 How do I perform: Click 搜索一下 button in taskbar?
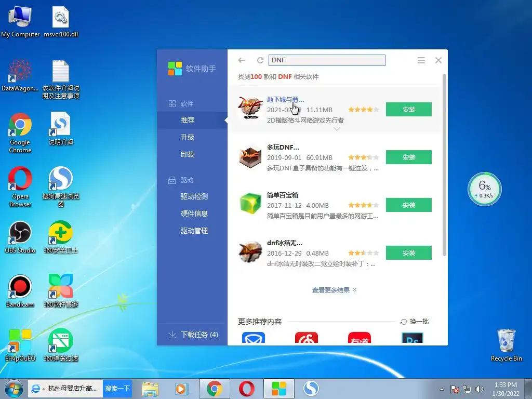[117, 389]
